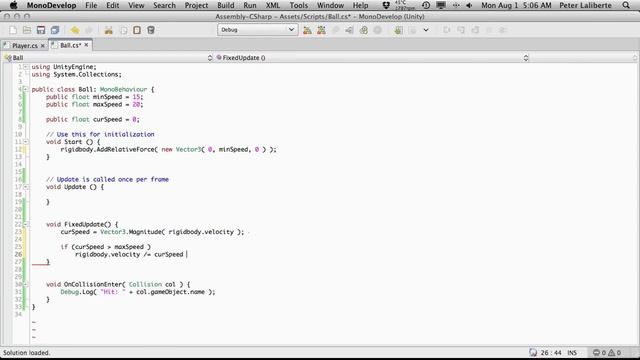Click the Paste clipboard icon
The height and width of the screenshot is (360, 640).
point(137,30)
